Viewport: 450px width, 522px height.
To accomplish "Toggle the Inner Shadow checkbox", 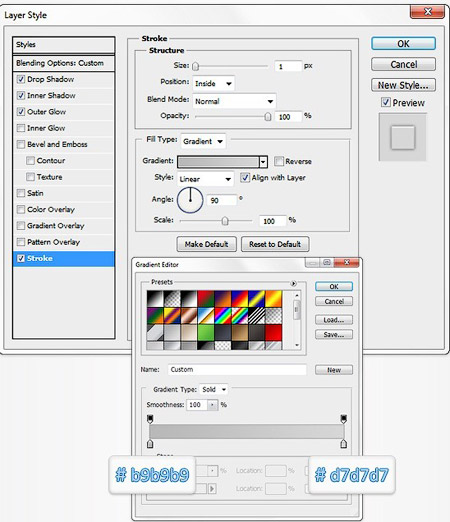I will pyautogui.click(x=21, y=96).
